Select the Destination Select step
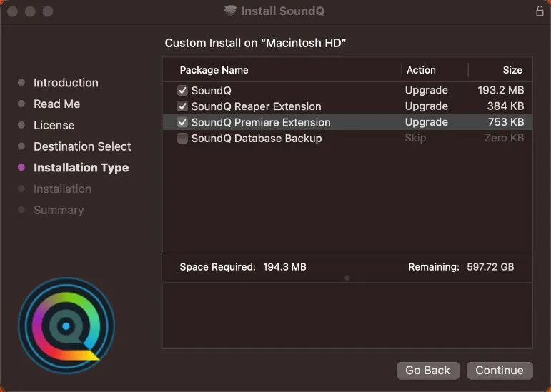551x392 pixels. 82,146
